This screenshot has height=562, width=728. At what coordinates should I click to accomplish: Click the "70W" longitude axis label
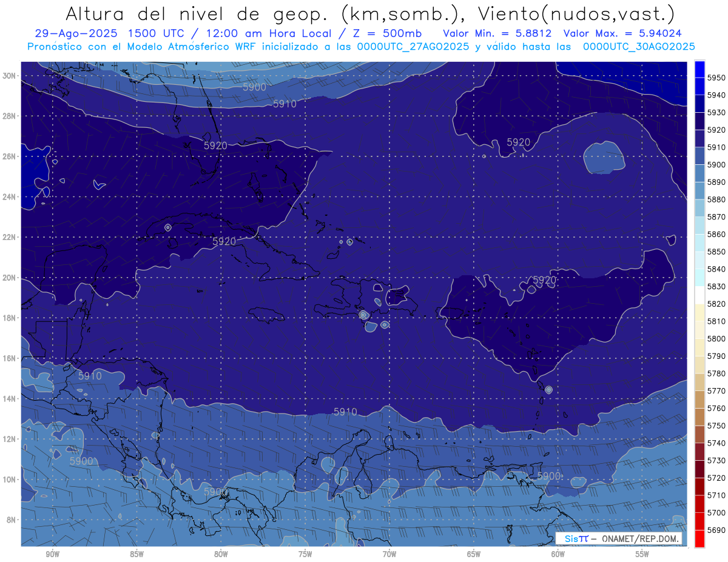389,554
